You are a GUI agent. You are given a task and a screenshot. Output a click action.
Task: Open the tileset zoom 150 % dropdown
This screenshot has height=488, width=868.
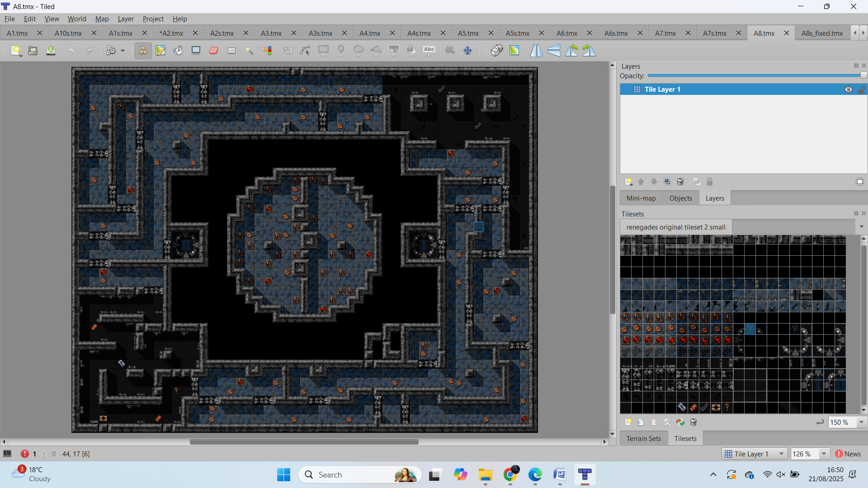(x=861, y=422)
